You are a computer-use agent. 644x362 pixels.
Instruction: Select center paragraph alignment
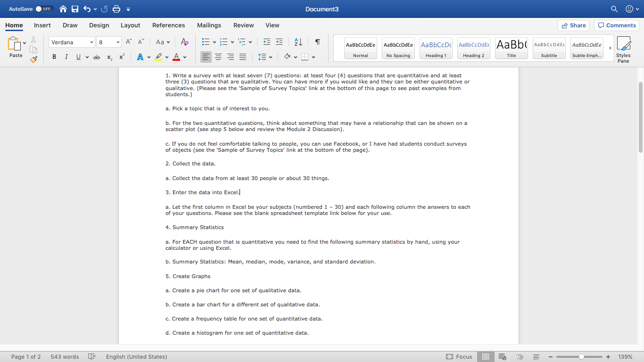click(218, 57)
